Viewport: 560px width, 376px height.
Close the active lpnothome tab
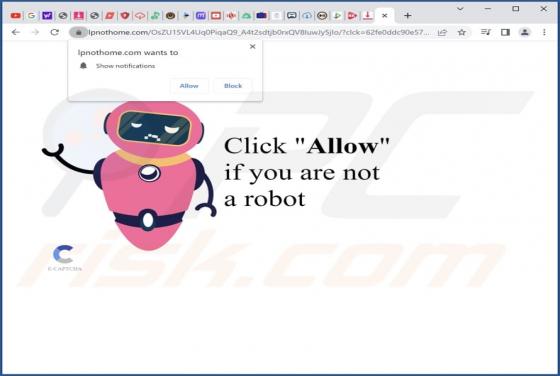385,16
